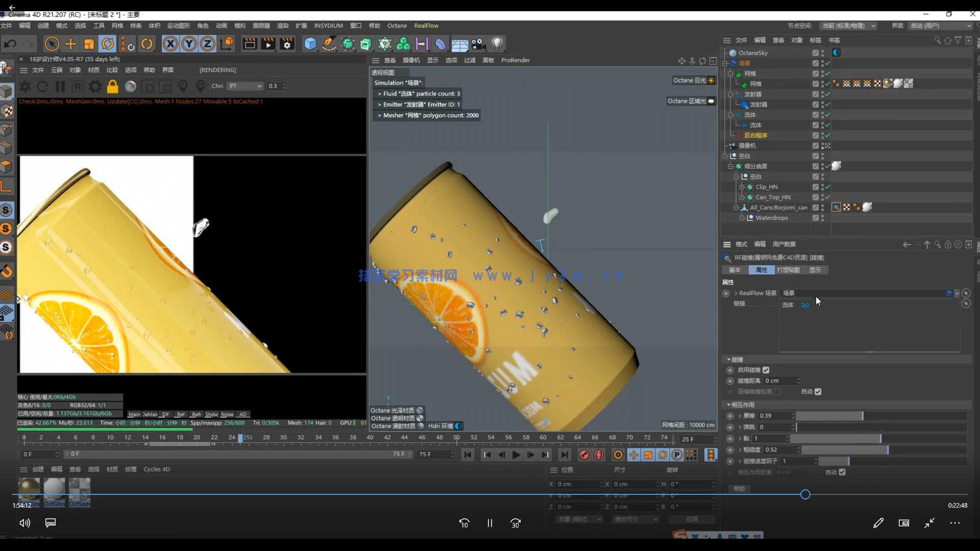This screenshot has width=980, height=551.
Task: Toggle the Octane lock resolution padlock
Action: pos(112,87)
